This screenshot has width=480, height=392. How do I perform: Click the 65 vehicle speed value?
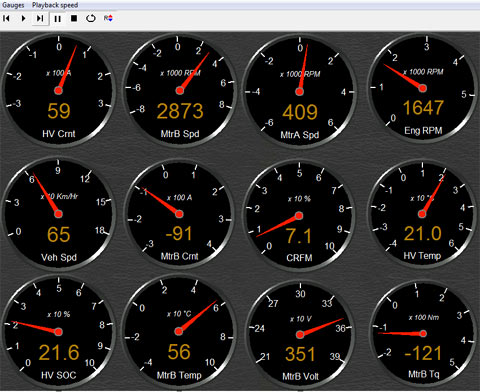pyautogui.click(x=59, y=234)
